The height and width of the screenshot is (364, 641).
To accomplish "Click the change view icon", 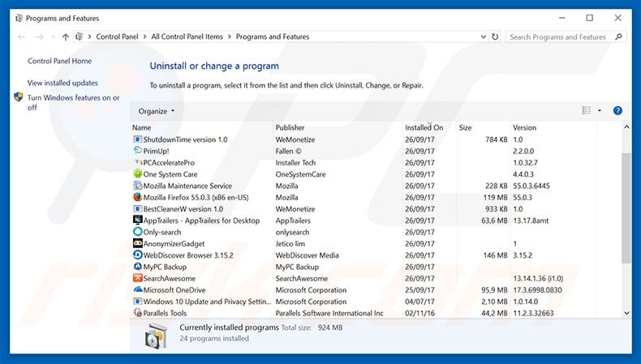I will click(586, 110).
